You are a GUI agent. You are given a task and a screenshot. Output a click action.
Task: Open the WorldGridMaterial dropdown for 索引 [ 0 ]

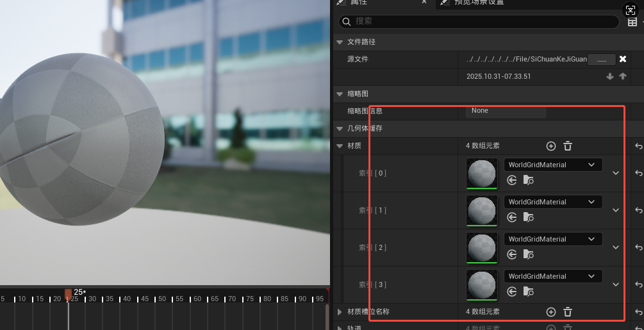553,165
